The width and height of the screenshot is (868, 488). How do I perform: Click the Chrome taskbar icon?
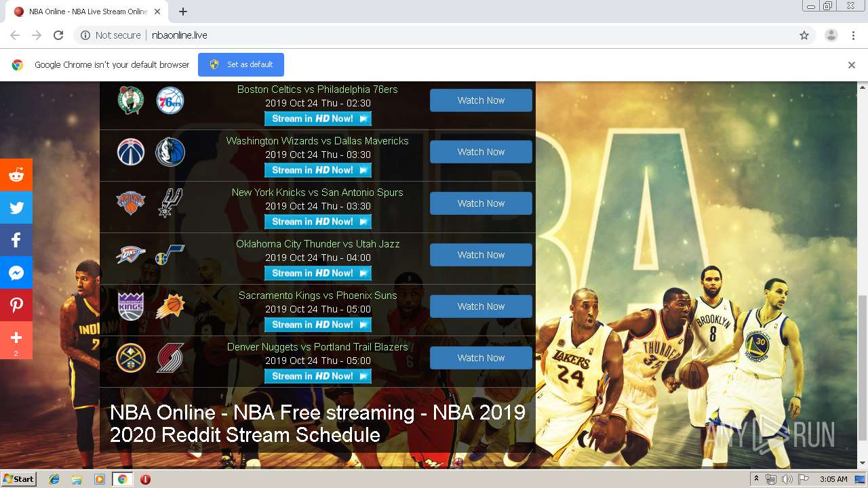coord(122,479)
